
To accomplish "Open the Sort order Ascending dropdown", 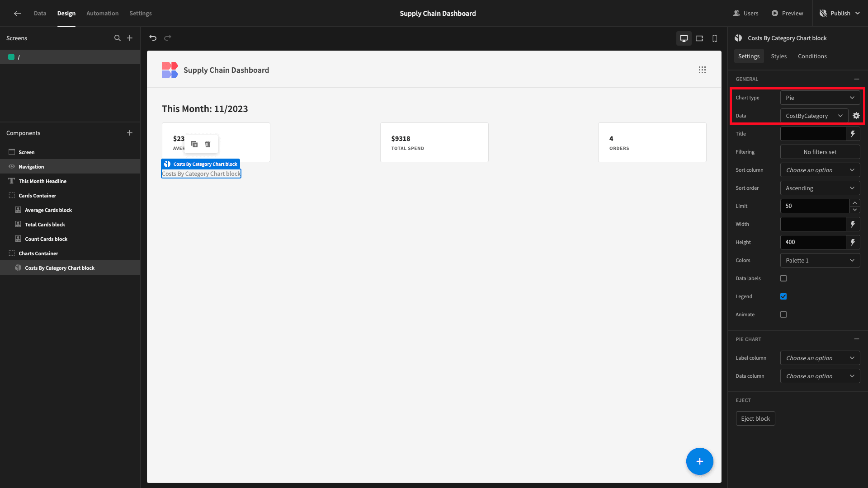I will (820, 188).
